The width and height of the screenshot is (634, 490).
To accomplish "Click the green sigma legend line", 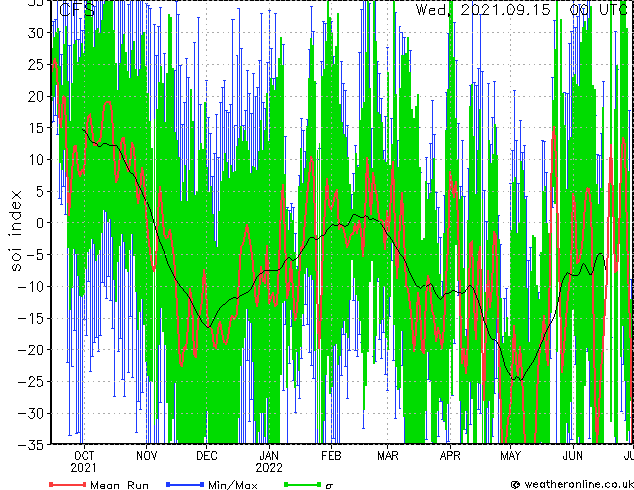I will [x=302, y=484].
